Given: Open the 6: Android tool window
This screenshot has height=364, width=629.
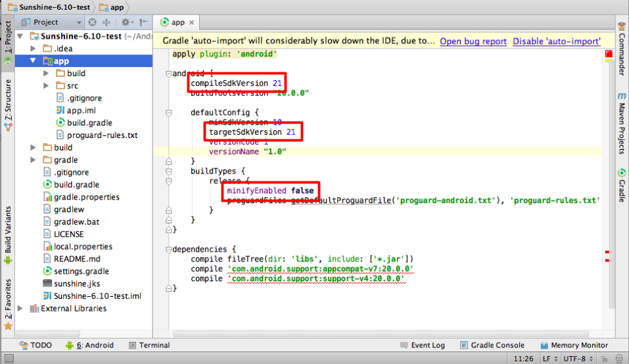Looking at the screenshot, I should [90, 345].
